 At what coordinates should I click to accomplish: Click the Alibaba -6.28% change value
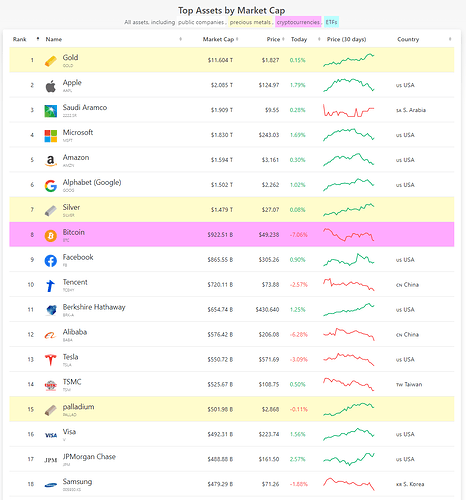[299, 335]
